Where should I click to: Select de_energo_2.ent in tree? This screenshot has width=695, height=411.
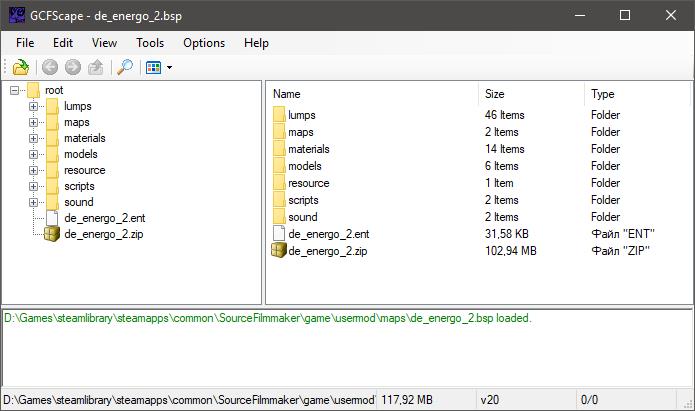coord(105,218)
